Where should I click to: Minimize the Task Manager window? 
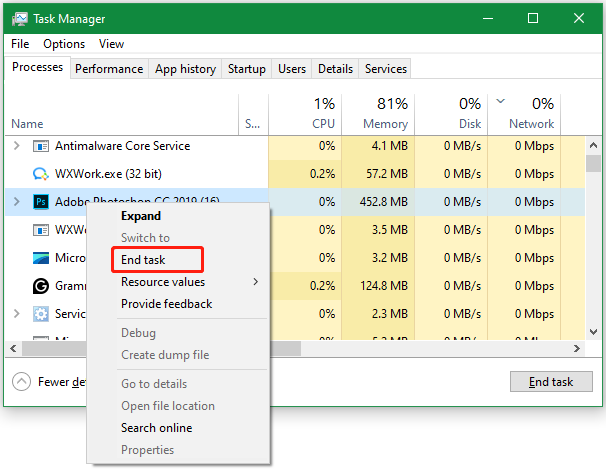click(x=488, y=18)
